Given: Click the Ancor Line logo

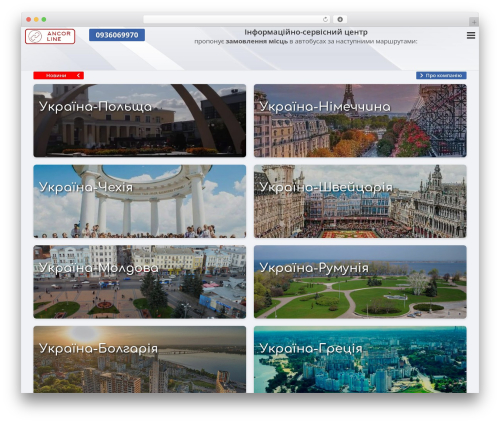Looking at the screenshot, I should pyautogui.click(x=50, y=36).
